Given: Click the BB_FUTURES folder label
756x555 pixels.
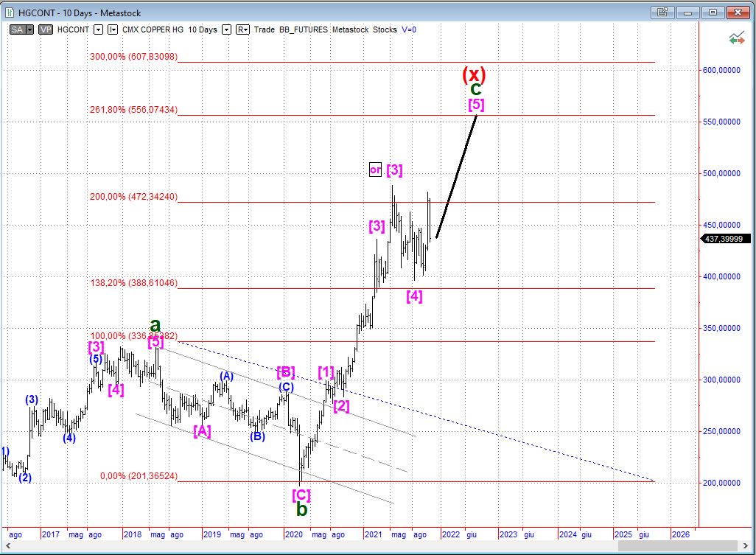Looking at the screenshot, I should click(303, 29).
